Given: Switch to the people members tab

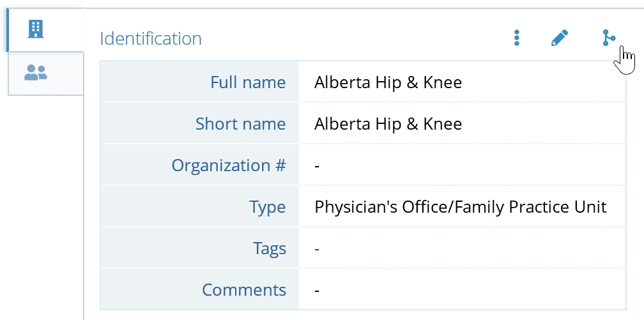Looking at the screenshot, I should coord(36,73).
